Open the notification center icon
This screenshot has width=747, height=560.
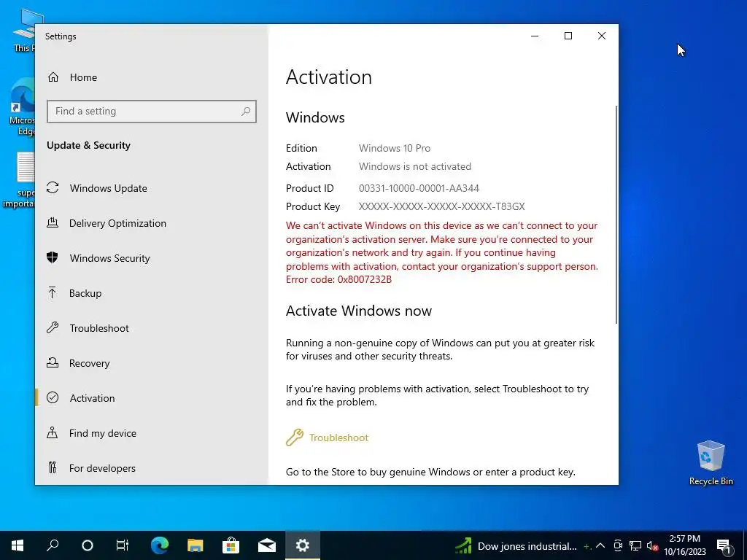724,545
